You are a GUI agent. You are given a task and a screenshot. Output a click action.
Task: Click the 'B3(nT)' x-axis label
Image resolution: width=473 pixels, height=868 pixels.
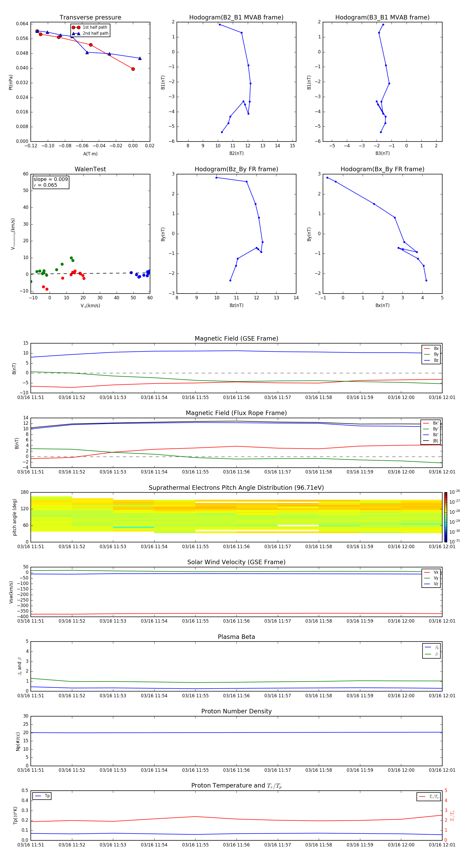tap(382, 153)
